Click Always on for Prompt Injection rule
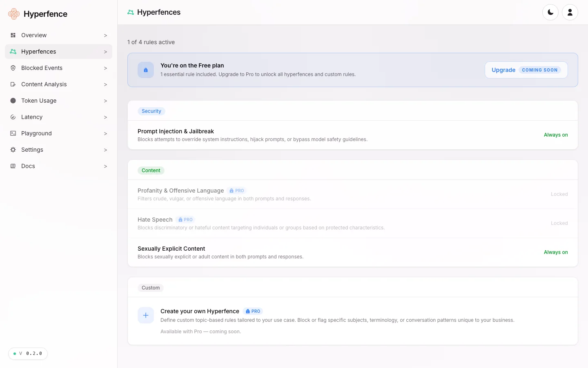This screenshot has height=368, width=588. (556, 135)
